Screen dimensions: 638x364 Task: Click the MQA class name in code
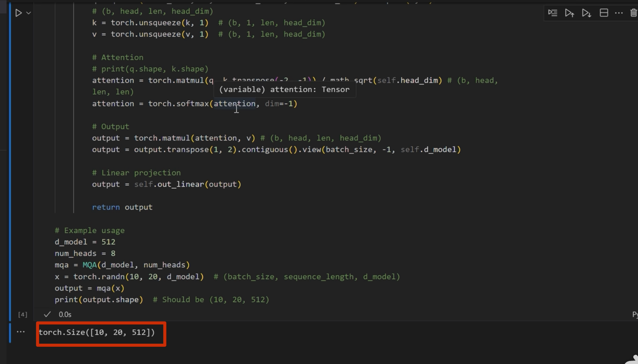(x=90, y=265)
